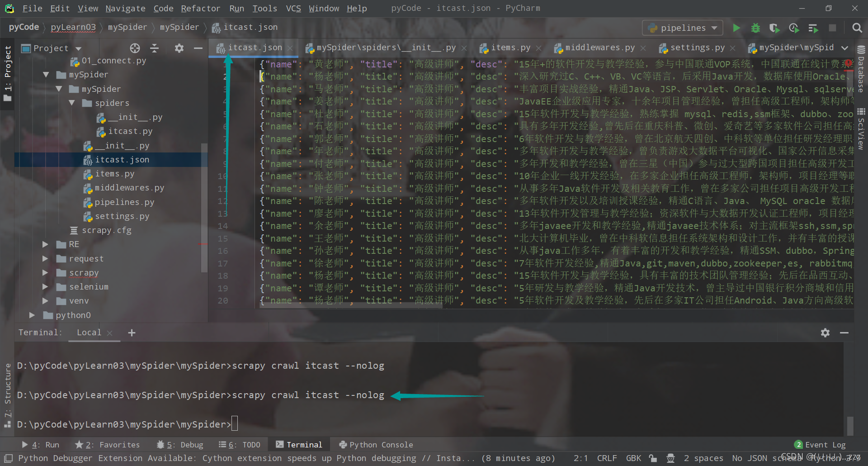Close the Local terminal tab
868x466 pixels.
coord(109,333)
